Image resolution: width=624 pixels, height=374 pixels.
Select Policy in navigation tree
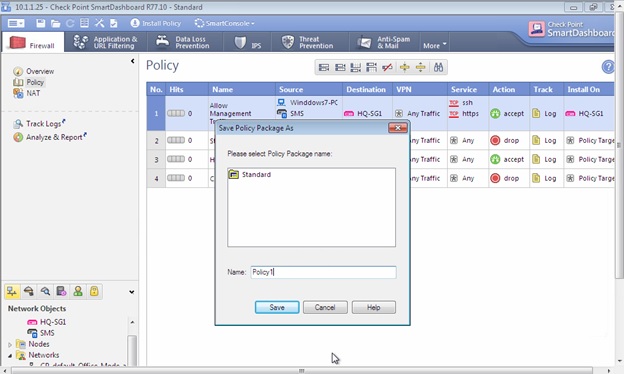[35, 82]
